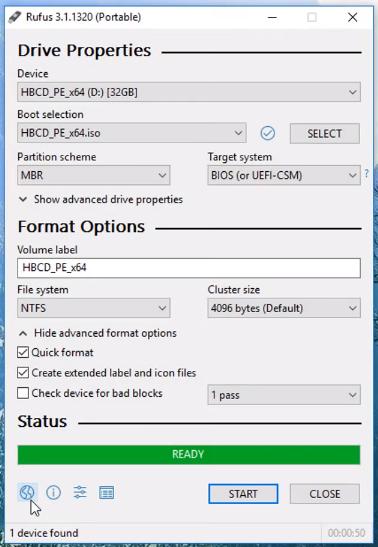Click the Format Options heading
378x547 pixels.
click(81, 226)
